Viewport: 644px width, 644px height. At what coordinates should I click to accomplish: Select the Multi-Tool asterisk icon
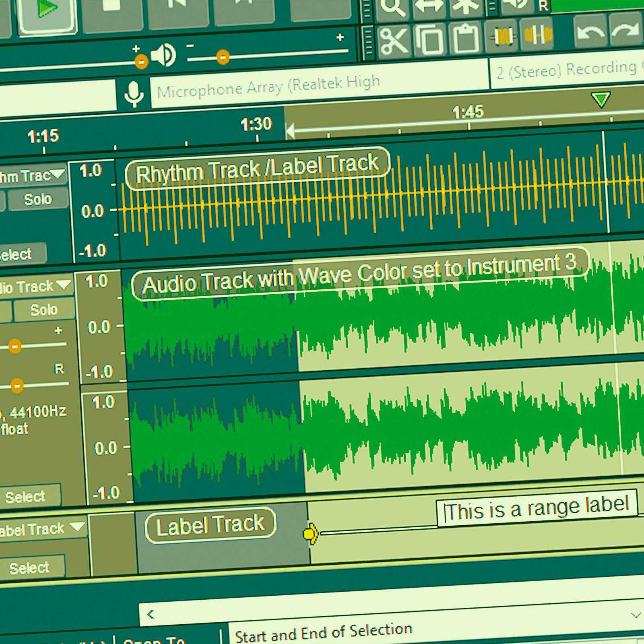click(x=466, y=6)
